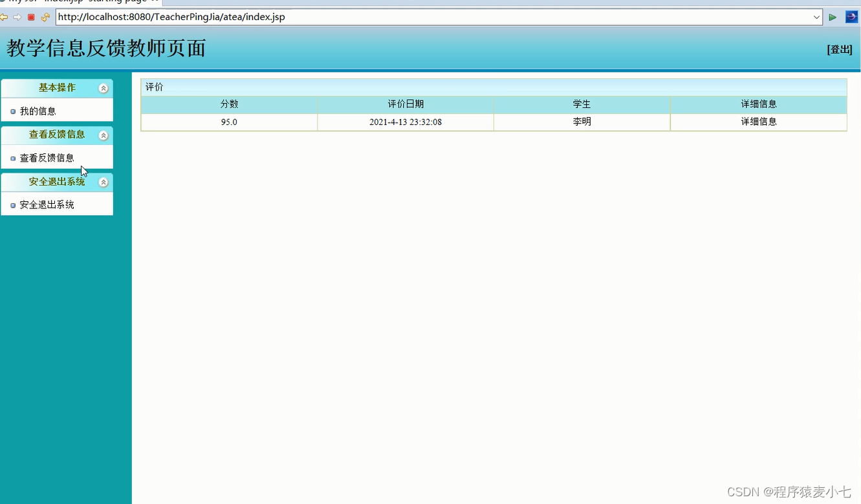Click the browser back arrow icon
Screen dimensions: 861x504
click(4, 17)
